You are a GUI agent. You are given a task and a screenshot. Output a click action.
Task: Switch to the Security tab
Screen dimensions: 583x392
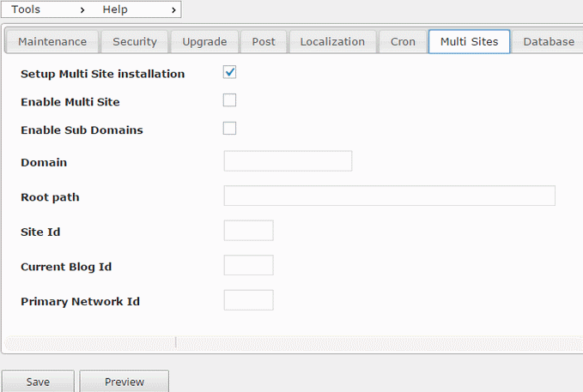[x=135, y=42]
